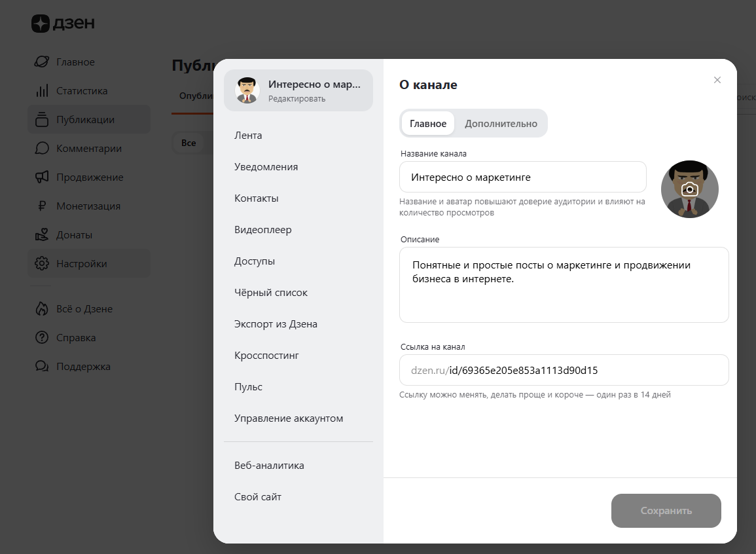The height and width of the screenshot is (554, 756).
Task: Focus the Название канала text field
Action: tap(522, 177)
